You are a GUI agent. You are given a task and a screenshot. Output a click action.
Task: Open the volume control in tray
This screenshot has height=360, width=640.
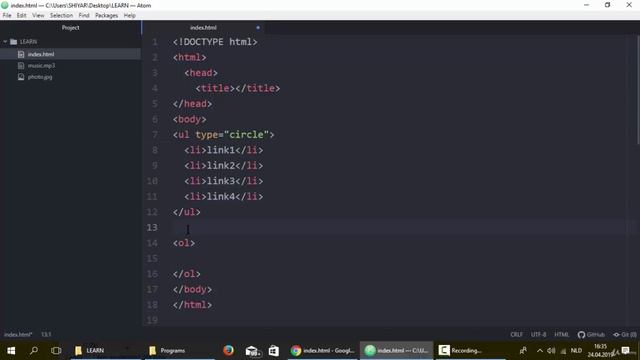coord(551,351)
